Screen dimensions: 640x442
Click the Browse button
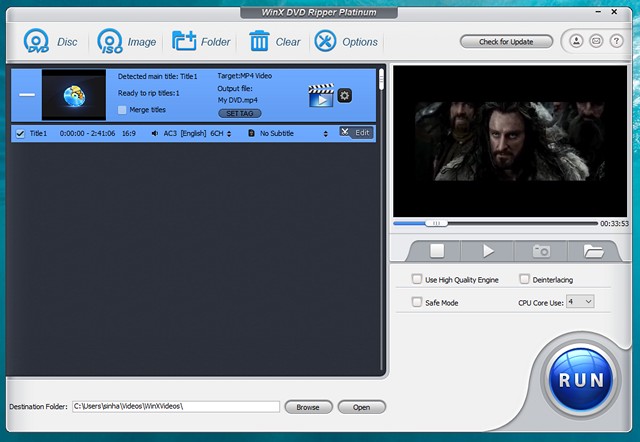pyautogui.click(x=308, y=407)
